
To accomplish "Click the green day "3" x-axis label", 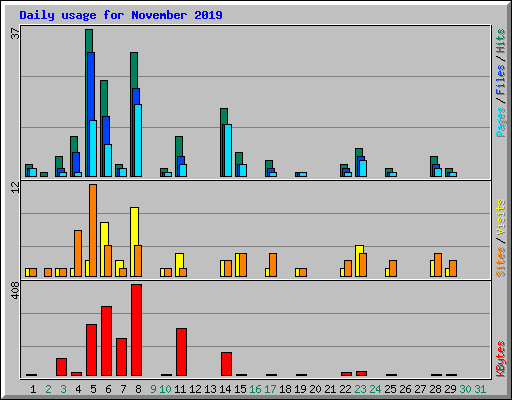I will click(x=63, y=389).
